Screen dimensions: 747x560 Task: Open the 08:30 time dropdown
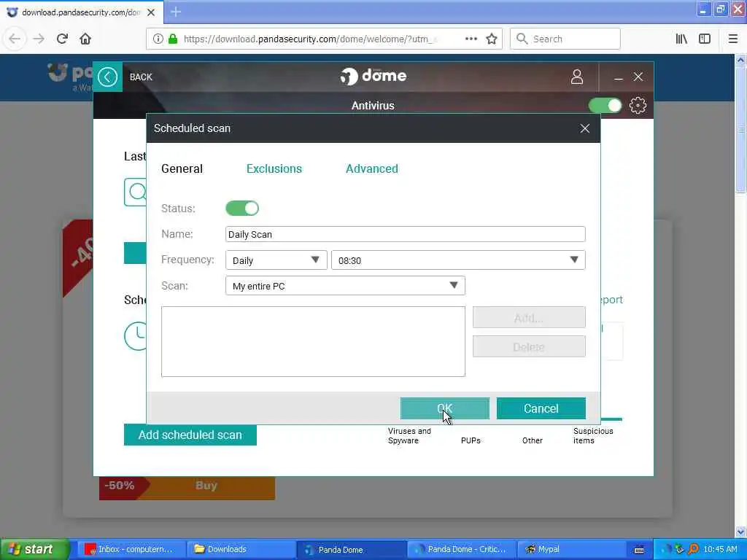pos(458,260)
